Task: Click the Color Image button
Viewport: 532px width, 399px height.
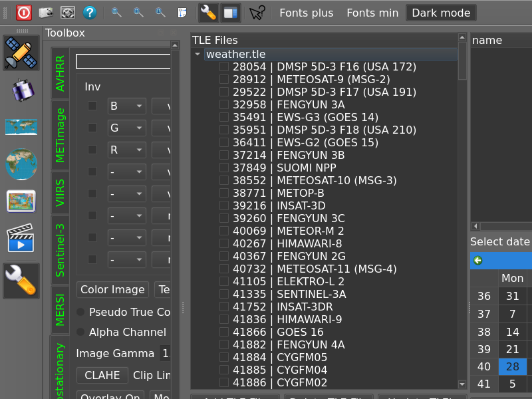Action: point(112,289)
